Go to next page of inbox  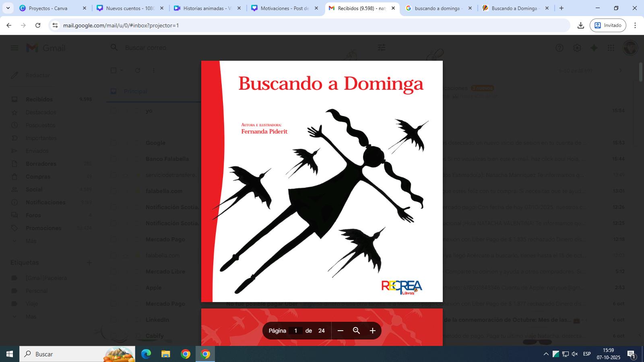coord(620,70)
